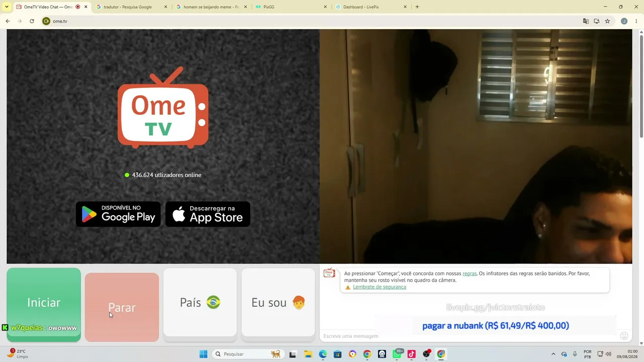
Task: Open the purple-orange circular app on taskbar
Action: click(x=352, y=354)
